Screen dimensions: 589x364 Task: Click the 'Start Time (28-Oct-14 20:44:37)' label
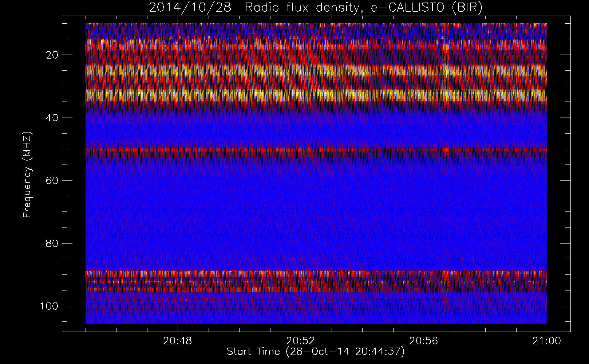point(316,352)
